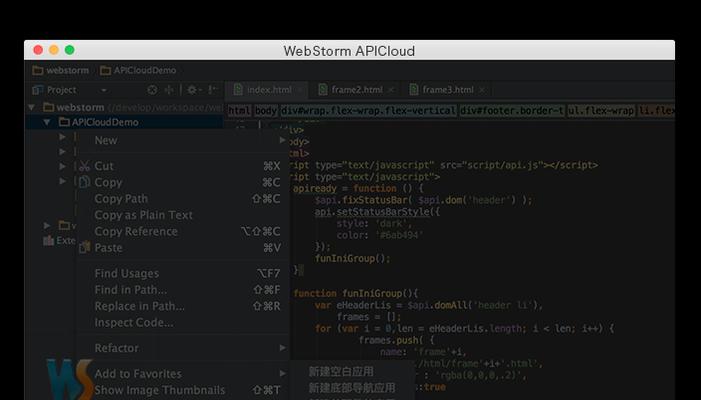Select Cut in the context menu
This screenshot has height=400, width=701.
[183, 166]
